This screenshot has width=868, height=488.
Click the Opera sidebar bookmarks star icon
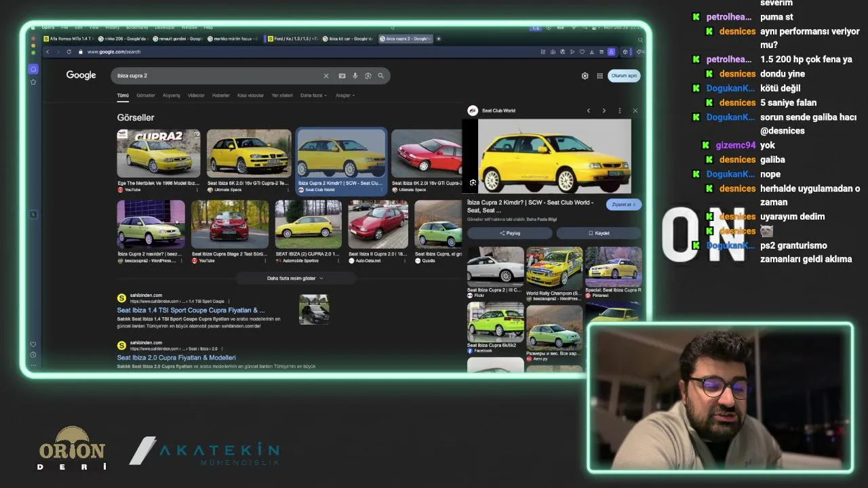point(33,82)
